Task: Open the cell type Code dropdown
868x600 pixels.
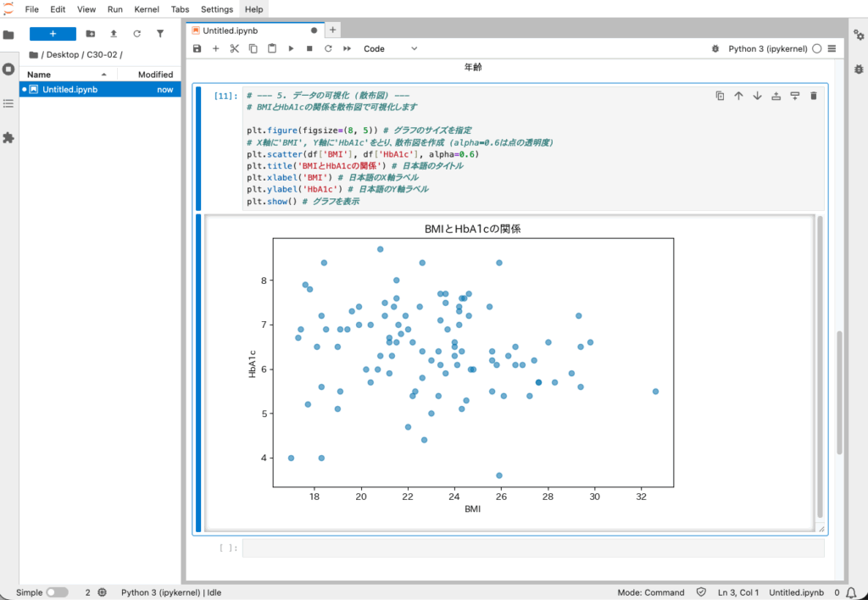Action: click(390, 49)
